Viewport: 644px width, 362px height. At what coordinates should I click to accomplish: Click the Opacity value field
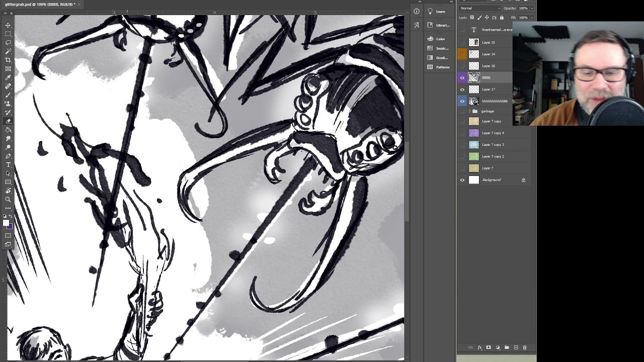pos(523,9)
